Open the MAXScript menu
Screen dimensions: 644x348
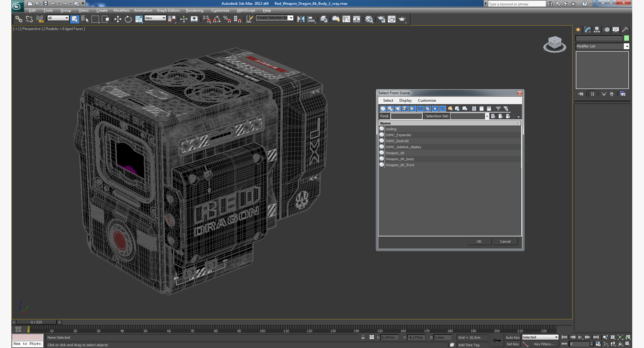click(246, 10)
